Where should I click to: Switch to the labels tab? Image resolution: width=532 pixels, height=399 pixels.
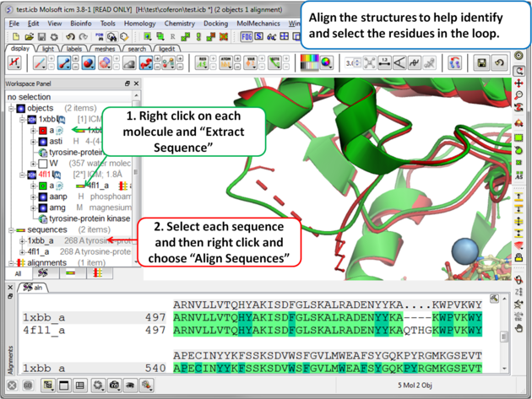pyautogui.click(x=74, y=49)
